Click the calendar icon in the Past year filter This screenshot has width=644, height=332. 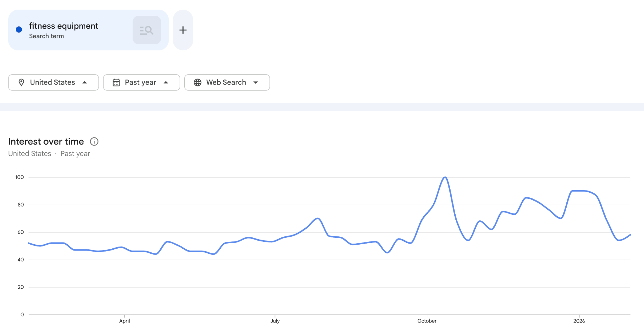point(116,82)
